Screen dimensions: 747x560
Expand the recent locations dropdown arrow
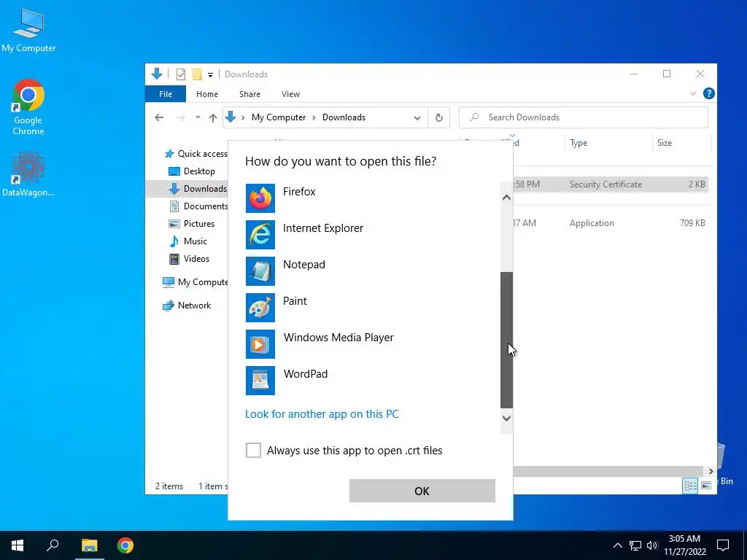tap(198, 117)
